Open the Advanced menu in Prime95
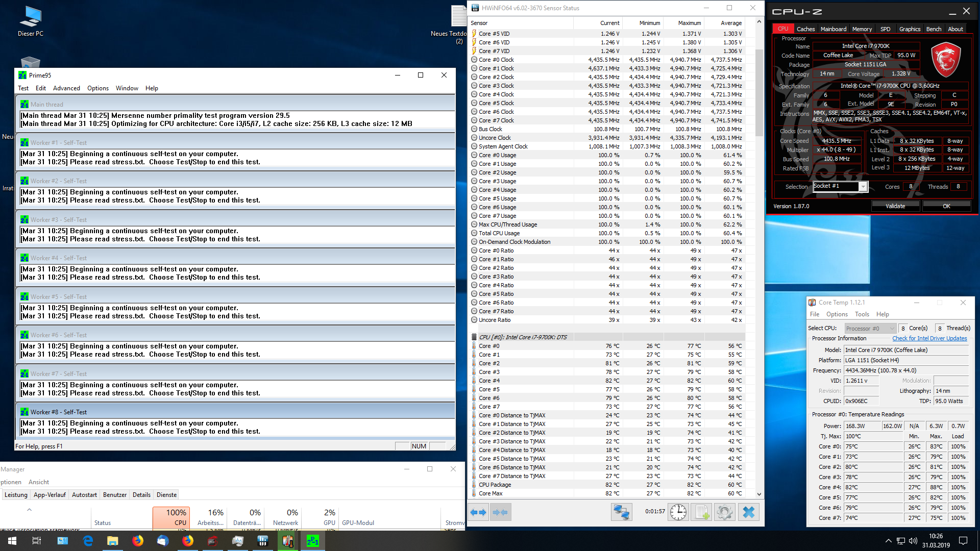Screen dimensions: 980x551 pyautogui.click(x=66, y=88)
